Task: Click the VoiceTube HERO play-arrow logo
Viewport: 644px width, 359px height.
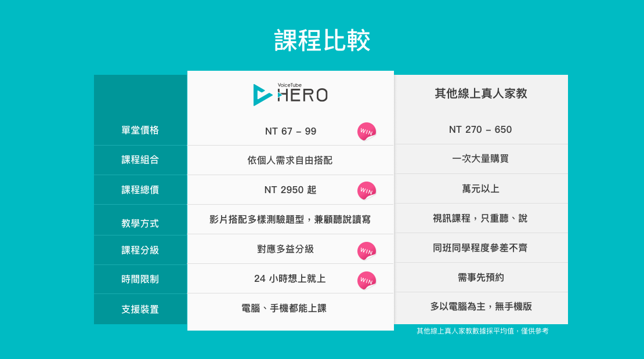Action: [262, 95]
